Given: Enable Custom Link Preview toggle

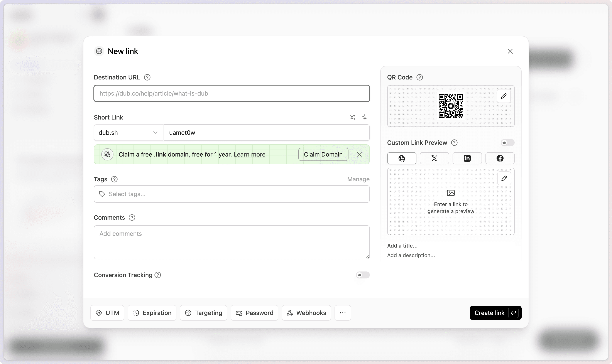Looking at the screenshot, I should (x=507, y=143).
